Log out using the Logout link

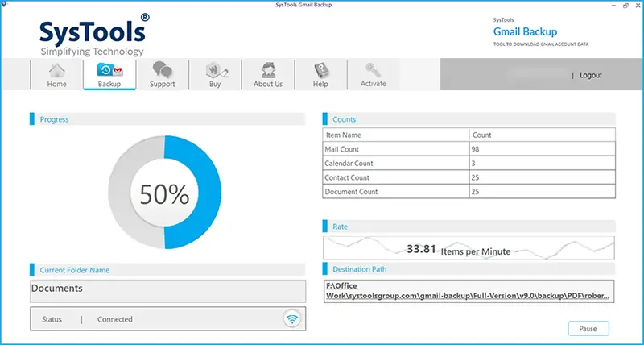point(591,75)
